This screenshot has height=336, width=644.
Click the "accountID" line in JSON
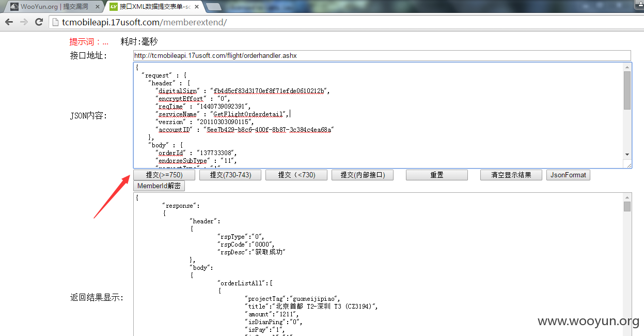click(245, 129)
